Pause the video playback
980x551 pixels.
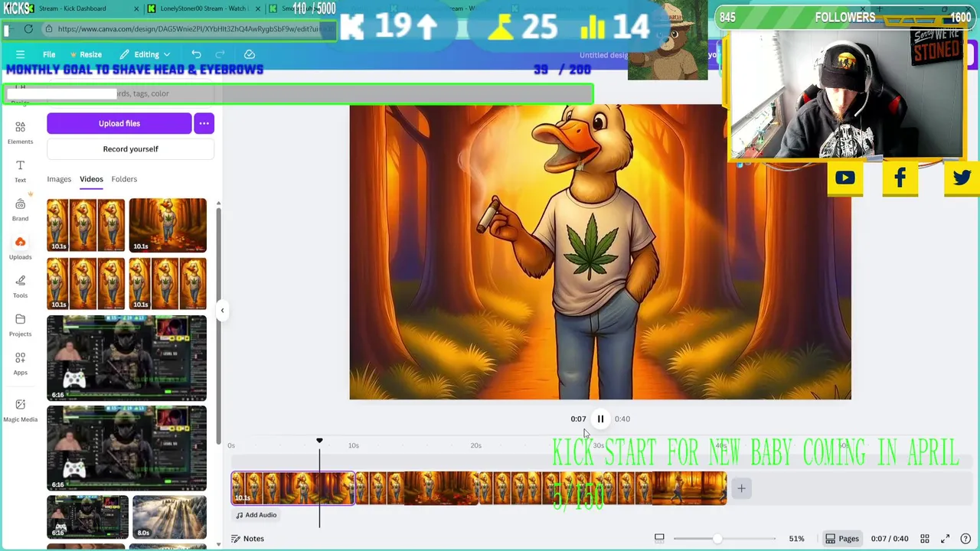click(x=600, y=419)
